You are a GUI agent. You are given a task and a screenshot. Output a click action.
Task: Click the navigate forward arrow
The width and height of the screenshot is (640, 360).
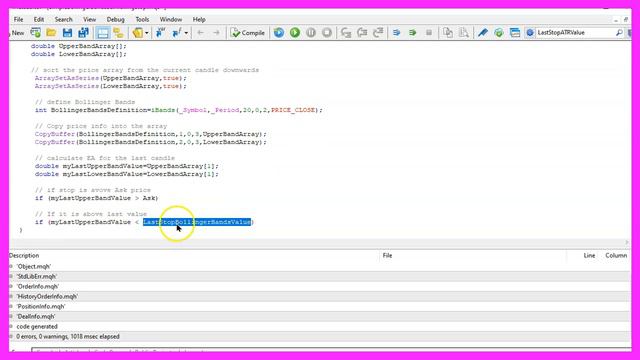point(216,33)
